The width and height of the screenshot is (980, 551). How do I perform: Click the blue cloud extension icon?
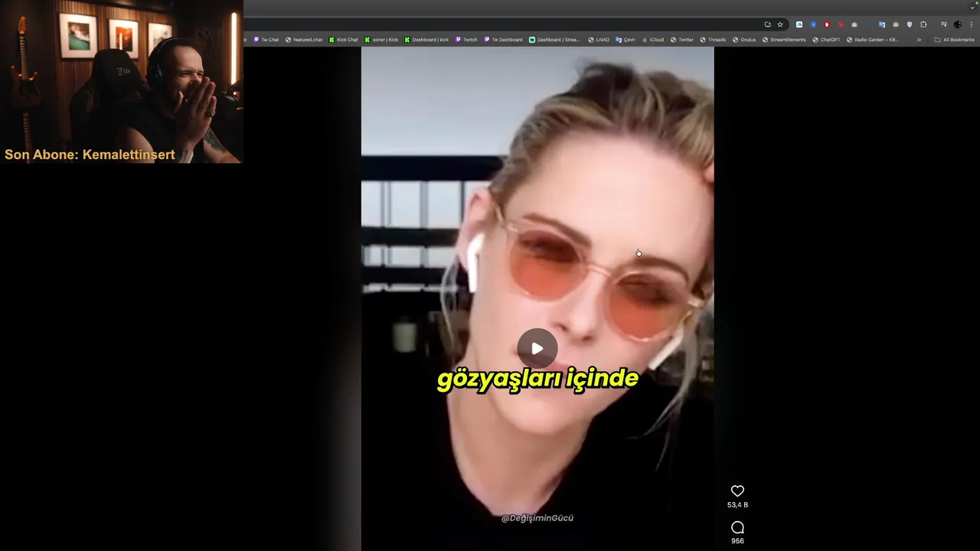tap(799, 24)
